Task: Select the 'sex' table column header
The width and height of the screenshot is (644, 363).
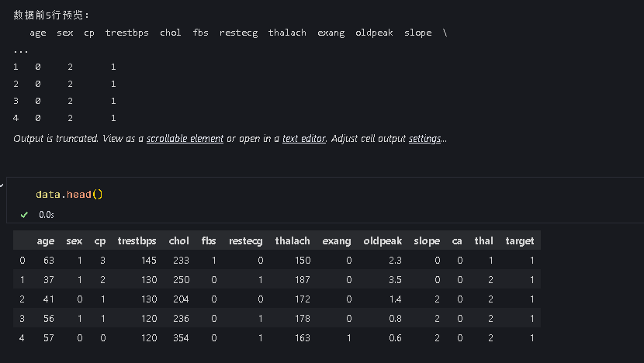Action: 74,240
